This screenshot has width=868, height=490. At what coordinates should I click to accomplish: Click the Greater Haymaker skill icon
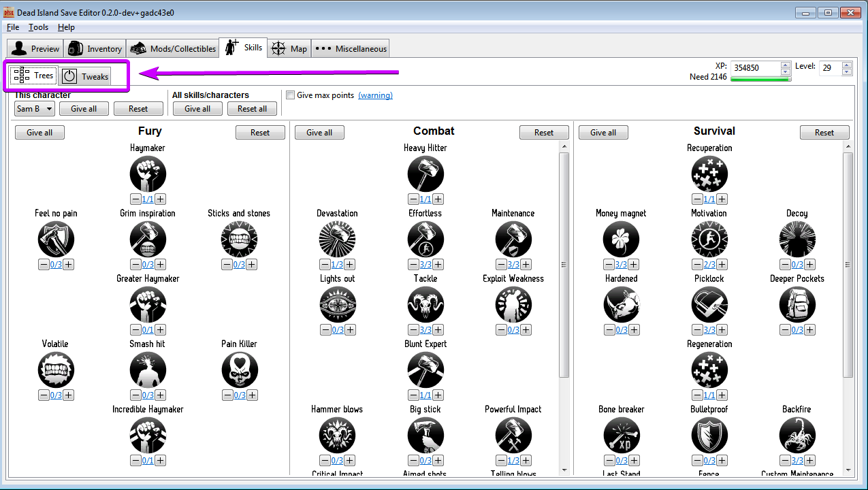pyautogui.click(x=148, y=304)
